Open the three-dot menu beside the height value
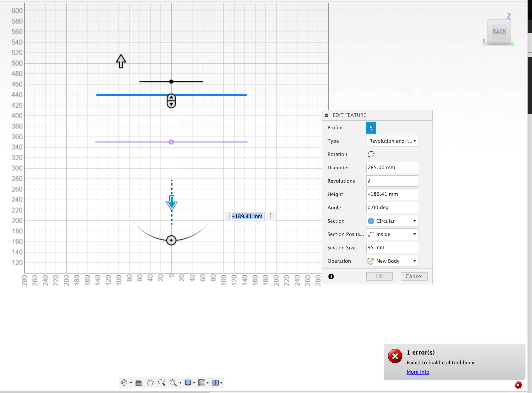This screenshot has height=393, width=532. point(270,216)
